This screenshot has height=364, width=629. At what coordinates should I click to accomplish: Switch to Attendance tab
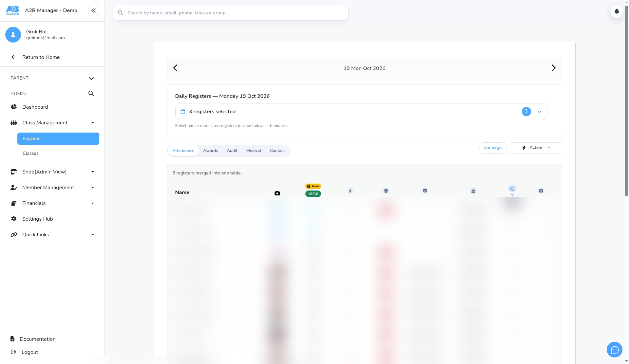pos(183,151)
